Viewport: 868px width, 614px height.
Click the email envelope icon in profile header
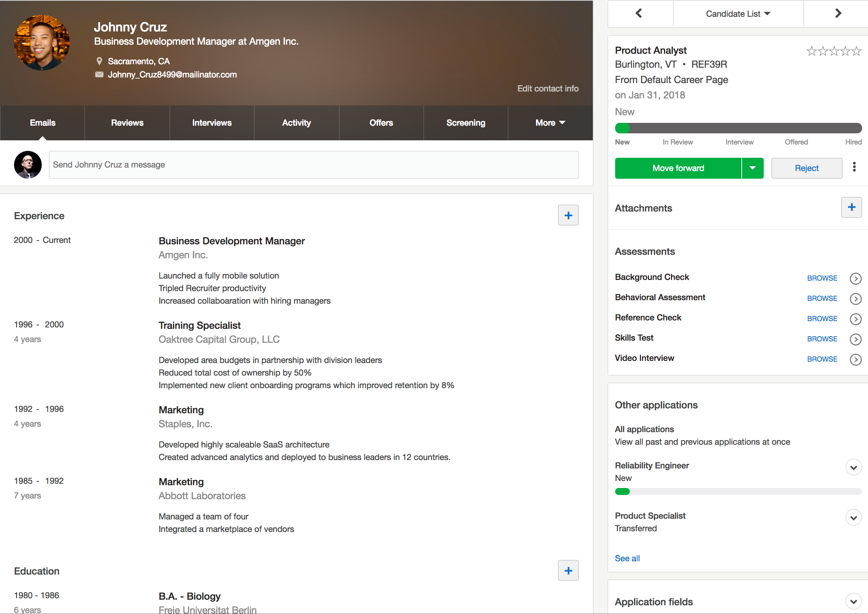tap(99, 74)
